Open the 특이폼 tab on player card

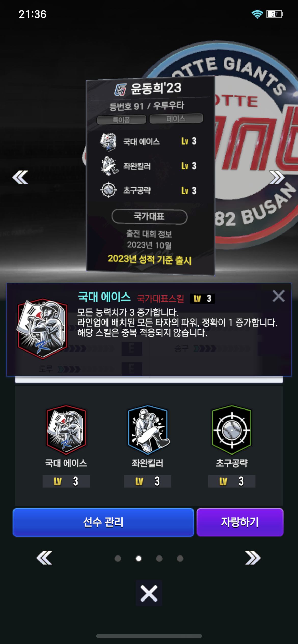[x=121, y=120]
